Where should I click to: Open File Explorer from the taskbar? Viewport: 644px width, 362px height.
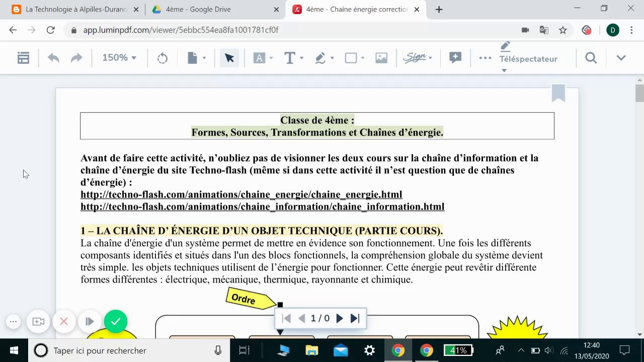[x=312, y=350]
